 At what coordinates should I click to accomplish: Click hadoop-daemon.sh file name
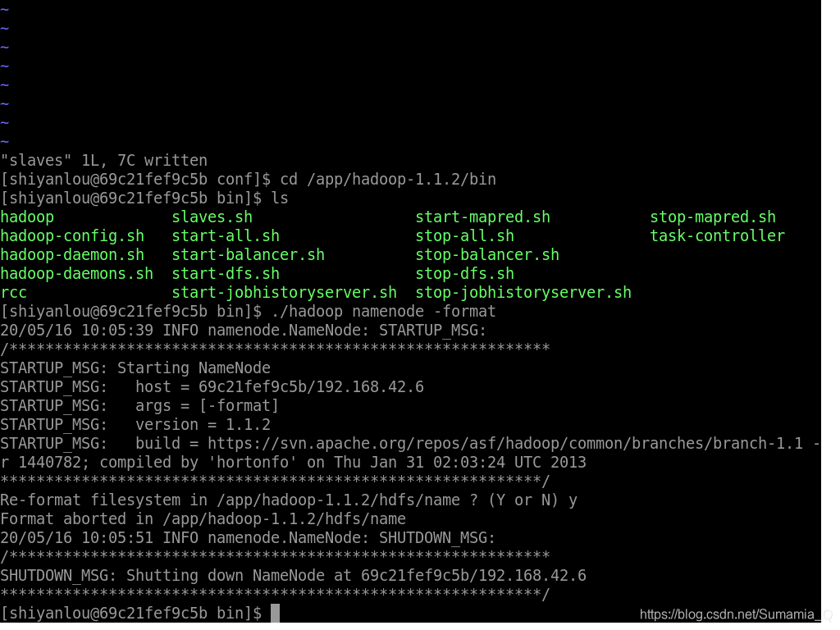(x=72, y=255)
